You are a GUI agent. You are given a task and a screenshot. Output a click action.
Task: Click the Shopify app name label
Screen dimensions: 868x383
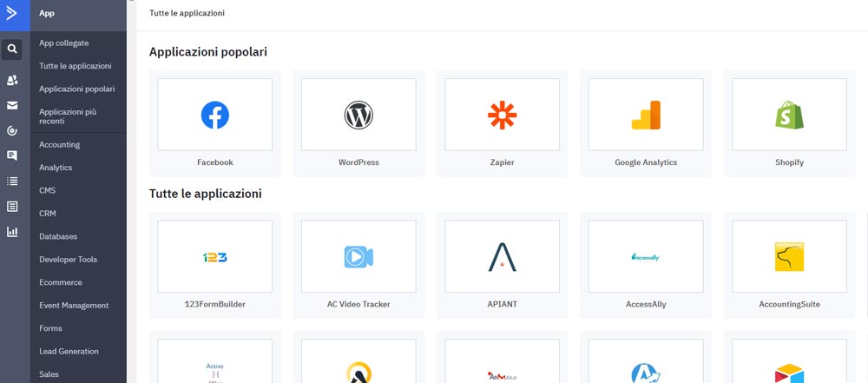[789, 162]
